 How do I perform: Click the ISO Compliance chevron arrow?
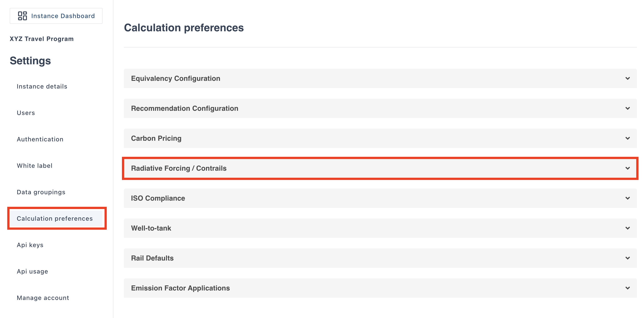[627, 198]
